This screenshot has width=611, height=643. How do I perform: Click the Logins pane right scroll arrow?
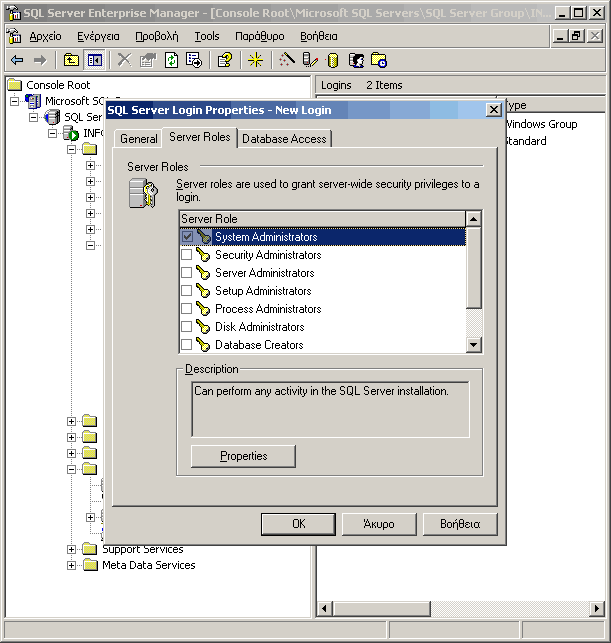[597, 609]
